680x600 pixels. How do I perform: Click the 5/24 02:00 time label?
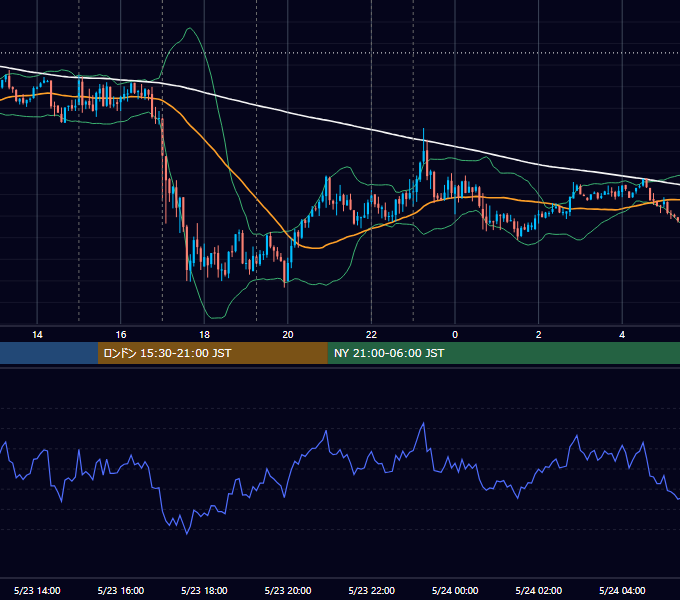pos(539,590)
